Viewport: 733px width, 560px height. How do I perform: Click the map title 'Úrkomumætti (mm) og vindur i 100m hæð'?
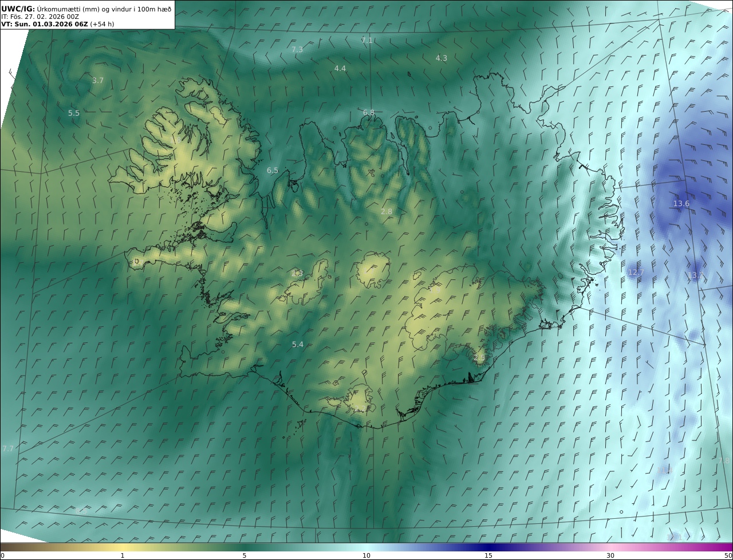104,9
